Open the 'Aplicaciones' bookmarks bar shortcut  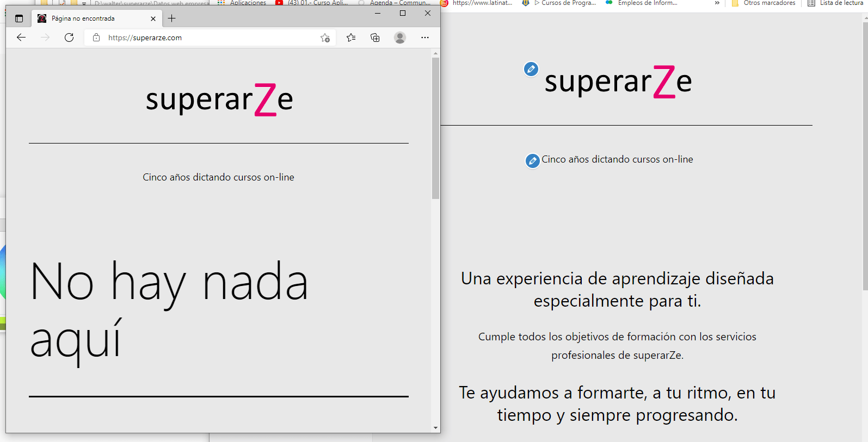(x=242, y=3)
